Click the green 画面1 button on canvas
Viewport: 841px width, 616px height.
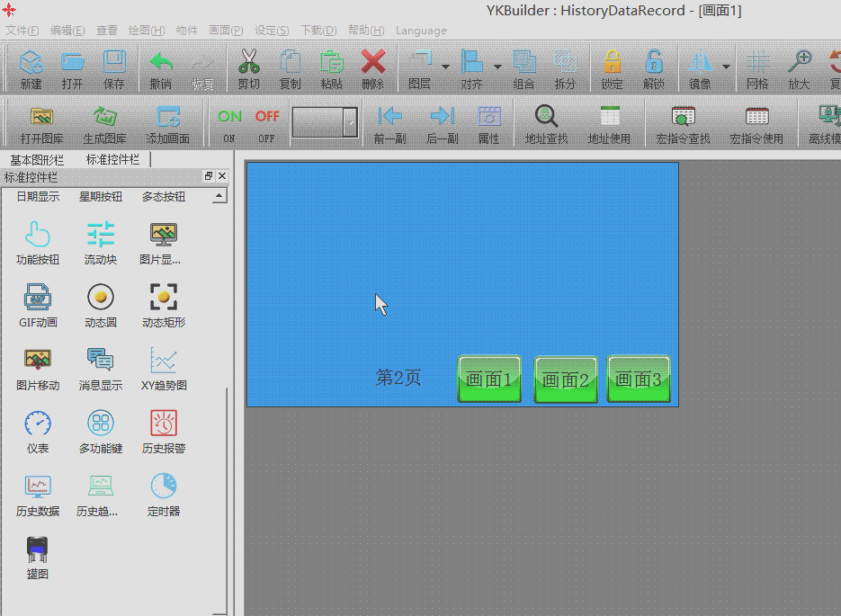coord(489,379)
